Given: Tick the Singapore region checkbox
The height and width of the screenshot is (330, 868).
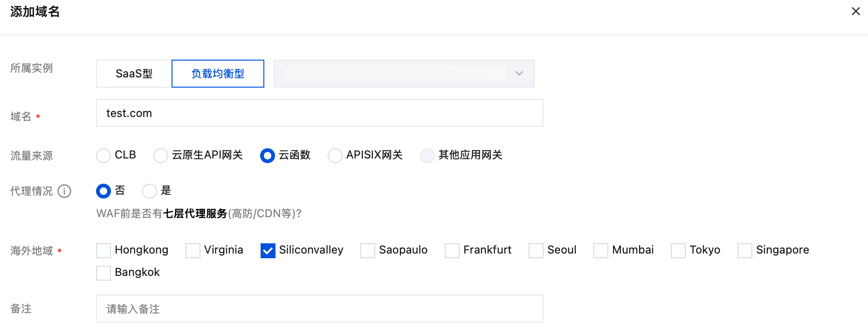Looking at the screenshot, I should click(x=745, y=251).
